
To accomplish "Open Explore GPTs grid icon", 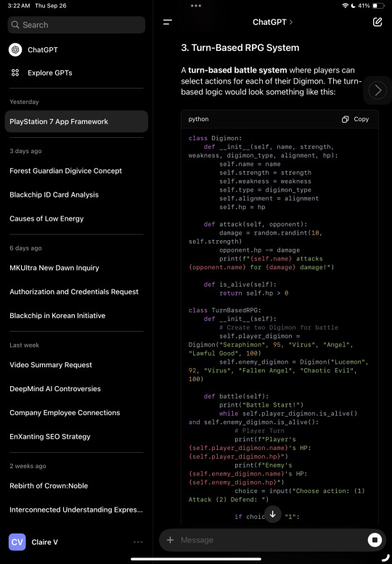I will tap(15, 73).
